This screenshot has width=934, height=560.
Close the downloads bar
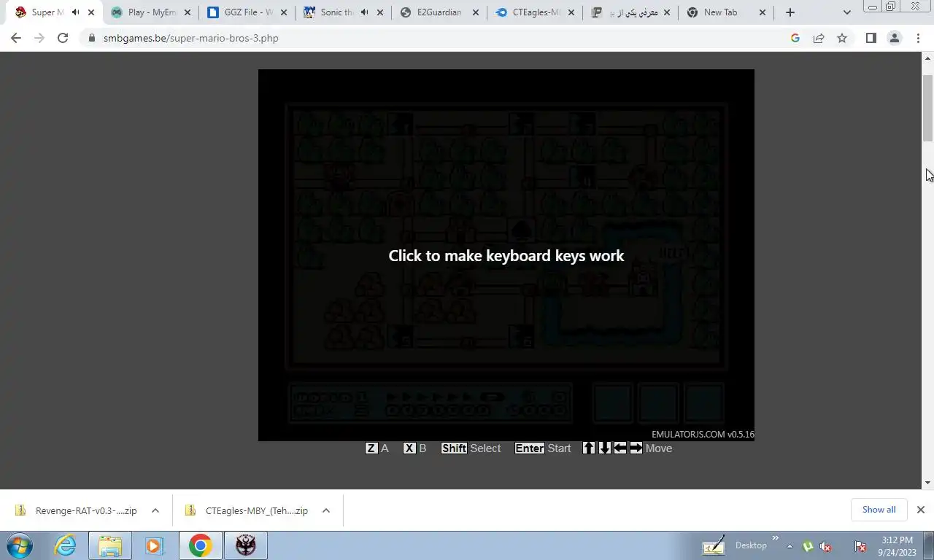pyautogui.click(x=921, y=510)
